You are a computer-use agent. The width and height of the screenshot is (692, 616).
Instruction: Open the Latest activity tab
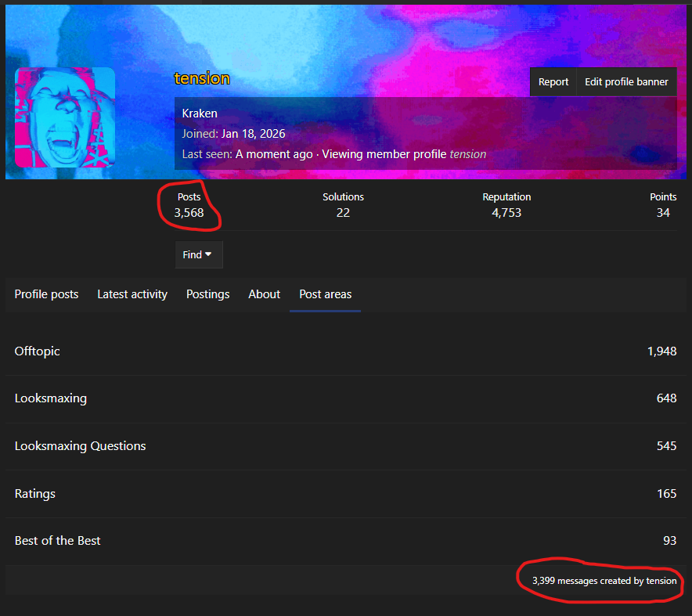coord(132,294)
